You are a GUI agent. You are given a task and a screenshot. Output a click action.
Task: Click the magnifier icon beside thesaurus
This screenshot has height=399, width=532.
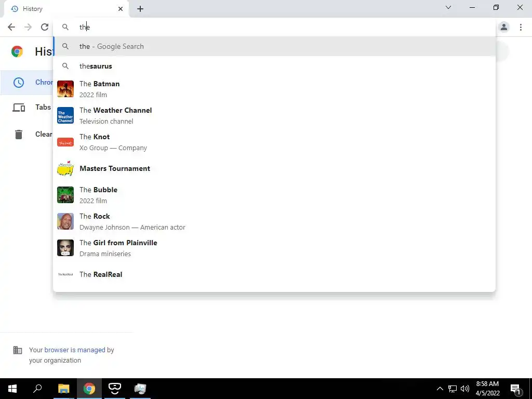point(65,66)
